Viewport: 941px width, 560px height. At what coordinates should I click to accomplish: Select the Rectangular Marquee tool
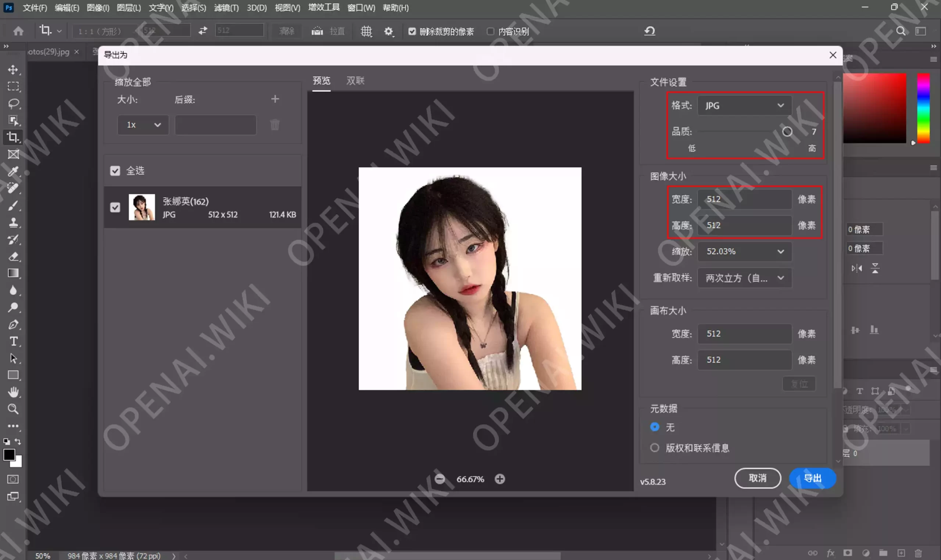coord(13,87)
